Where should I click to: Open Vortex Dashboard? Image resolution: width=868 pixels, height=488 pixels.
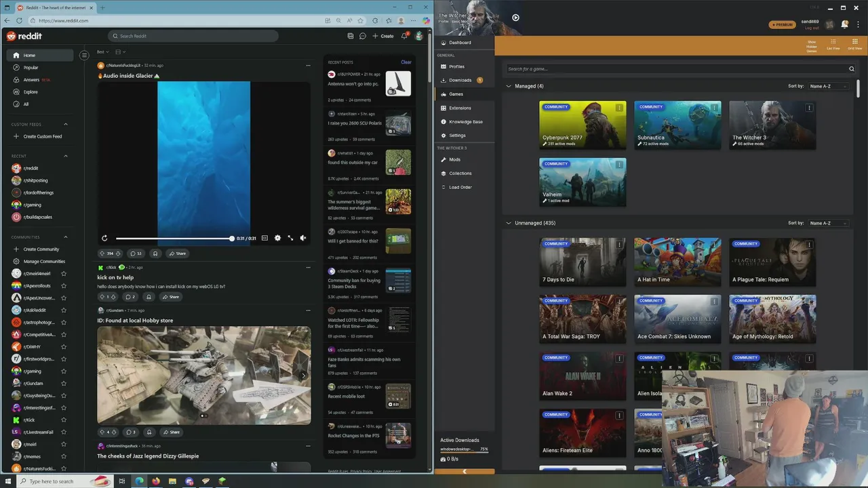point(465,43)
